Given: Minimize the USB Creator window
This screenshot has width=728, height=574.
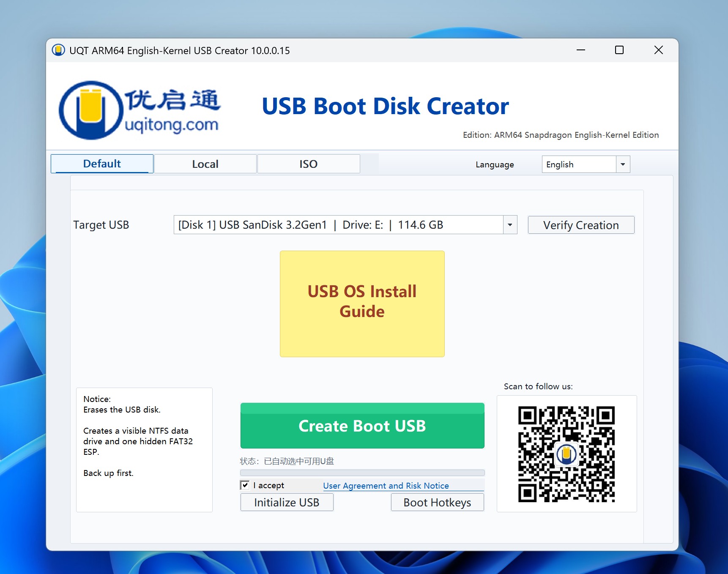Looking at the screenshot, I should pos(581,50).
